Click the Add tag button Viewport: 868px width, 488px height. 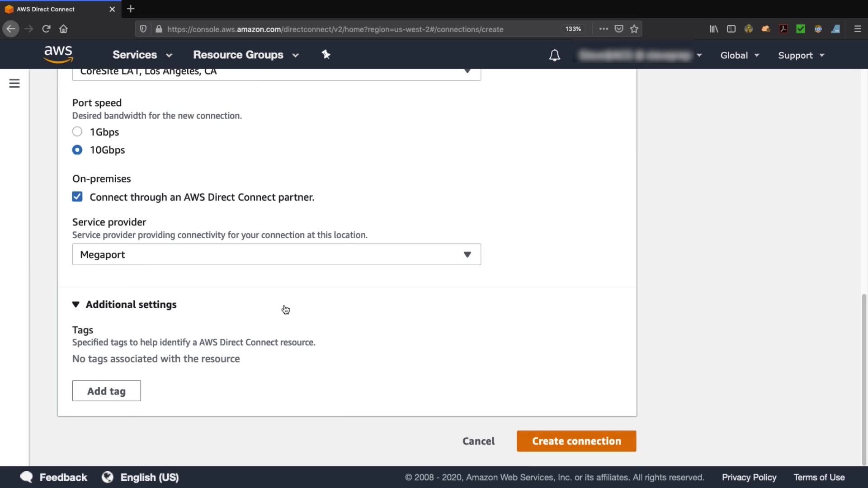(x=106, y=391)
